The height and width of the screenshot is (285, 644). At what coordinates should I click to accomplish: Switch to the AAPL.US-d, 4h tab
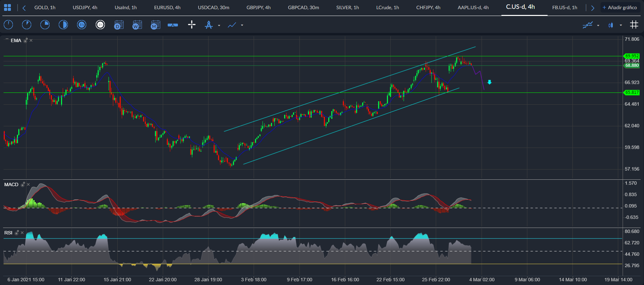click(x=473, y=7)
